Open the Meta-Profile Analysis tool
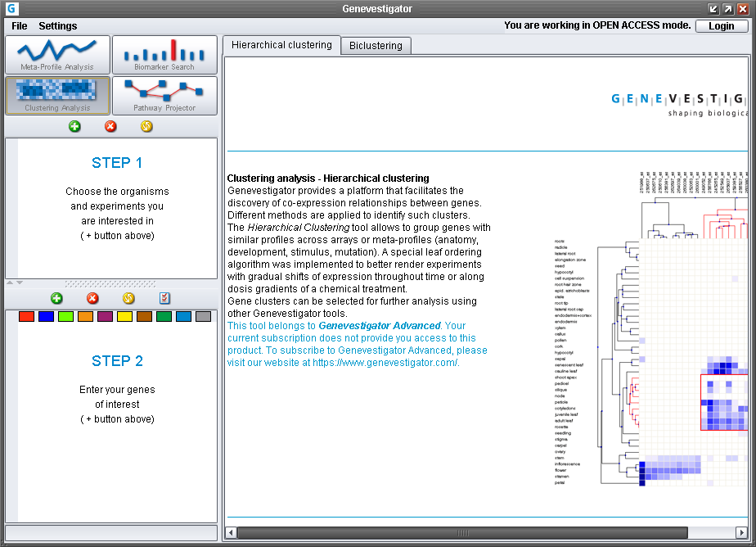Image resolution: width=756 pixels, height=547 pixels. point(57,55)
